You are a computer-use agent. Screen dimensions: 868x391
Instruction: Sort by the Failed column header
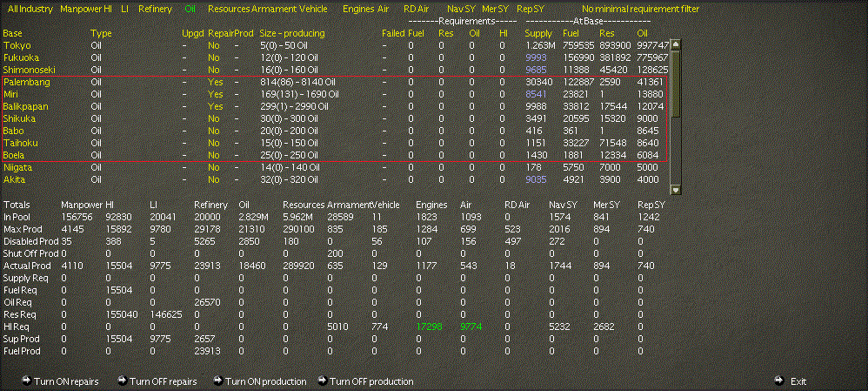pos(393,33)
